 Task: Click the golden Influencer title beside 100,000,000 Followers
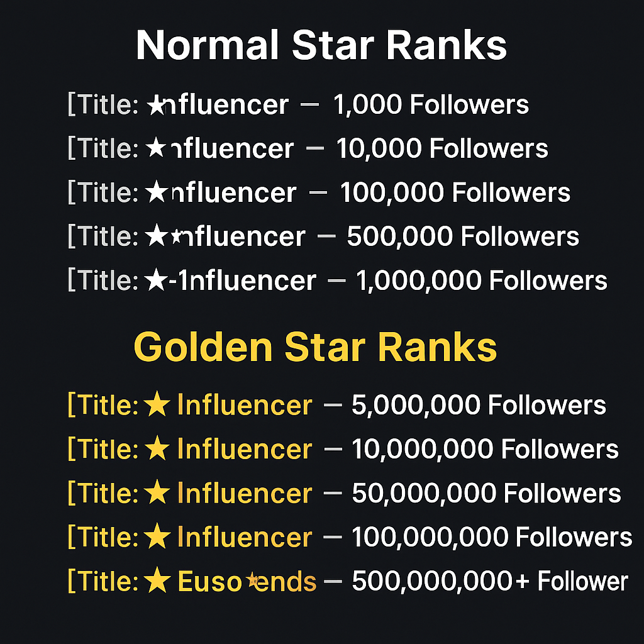[x=245, y=537]
